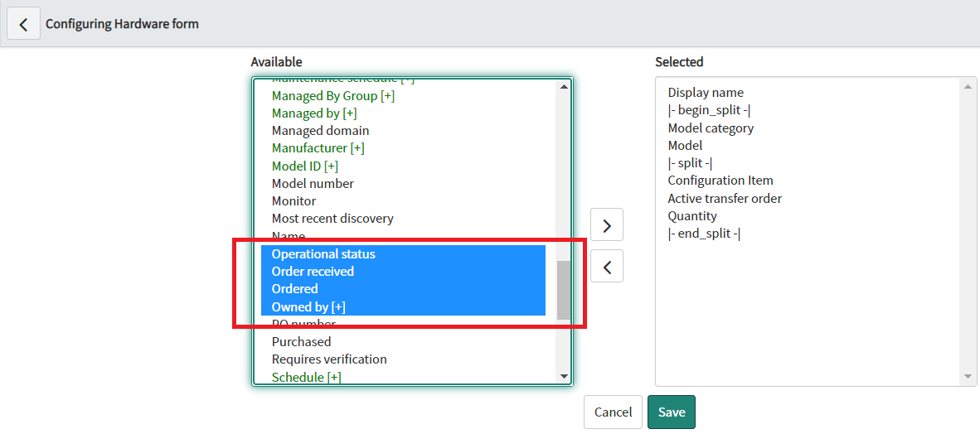Click the Available list scroll-down arrow
The height and width of the screenshot is (434, 980).
(564, 376)
